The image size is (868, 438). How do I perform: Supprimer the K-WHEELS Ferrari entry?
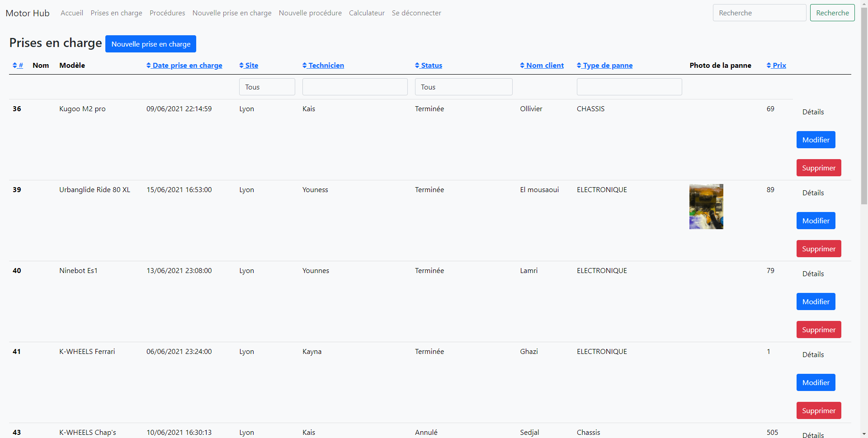(x=819, y=410)
